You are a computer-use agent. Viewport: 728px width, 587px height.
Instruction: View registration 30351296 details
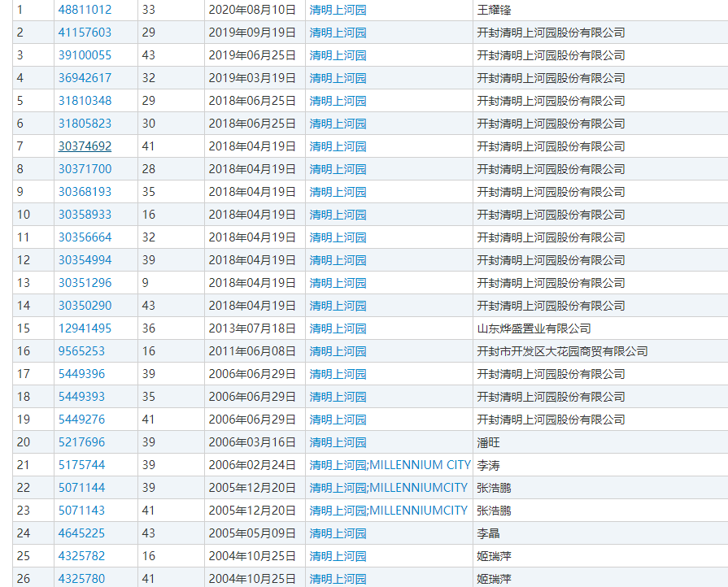click(x=85, y=283)
